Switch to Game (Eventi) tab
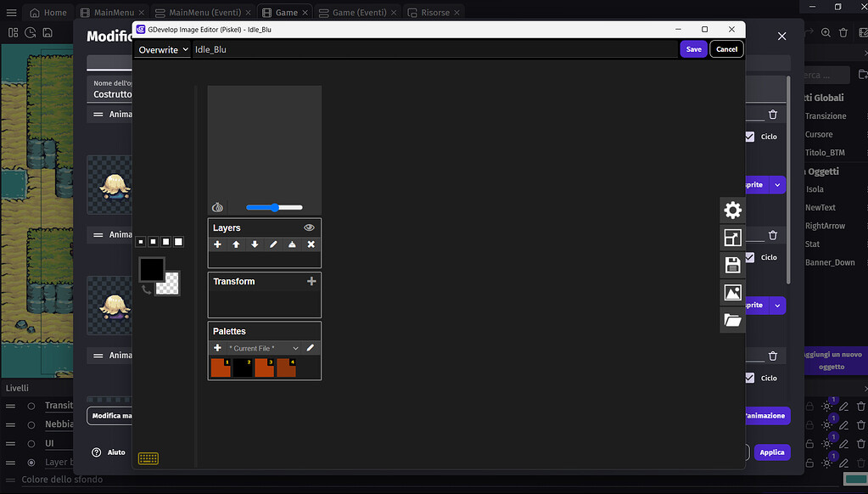The image size is (868, 494). pos(353,12)
